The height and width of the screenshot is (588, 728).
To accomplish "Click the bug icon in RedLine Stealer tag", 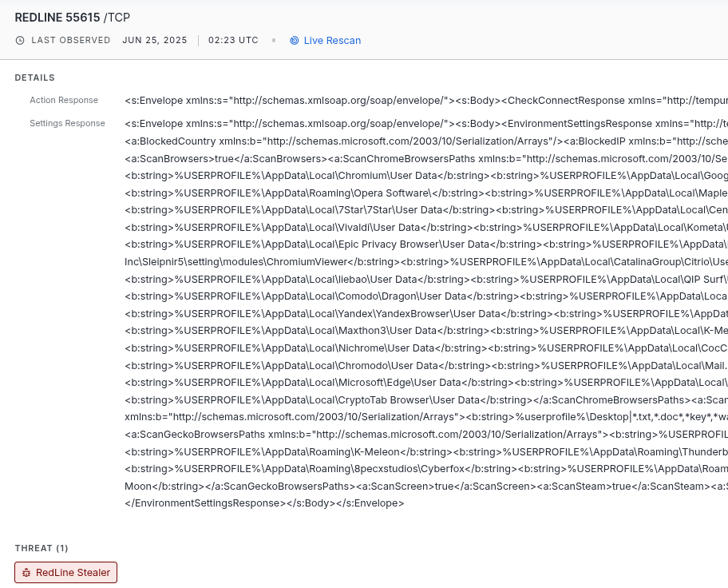I will 26,573.
